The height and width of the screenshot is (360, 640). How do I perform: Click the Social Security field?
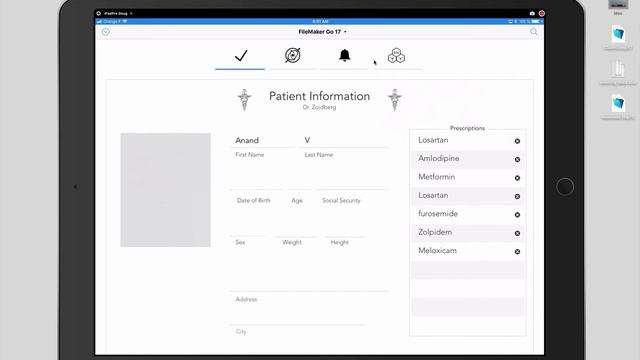[x=353, y=182]
